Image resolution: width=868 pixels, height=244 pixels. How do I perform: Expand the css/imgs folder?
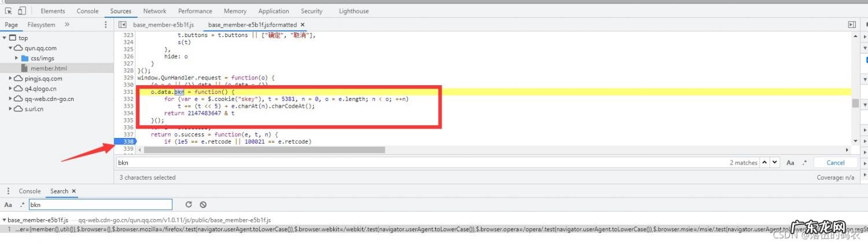(17, 59)
